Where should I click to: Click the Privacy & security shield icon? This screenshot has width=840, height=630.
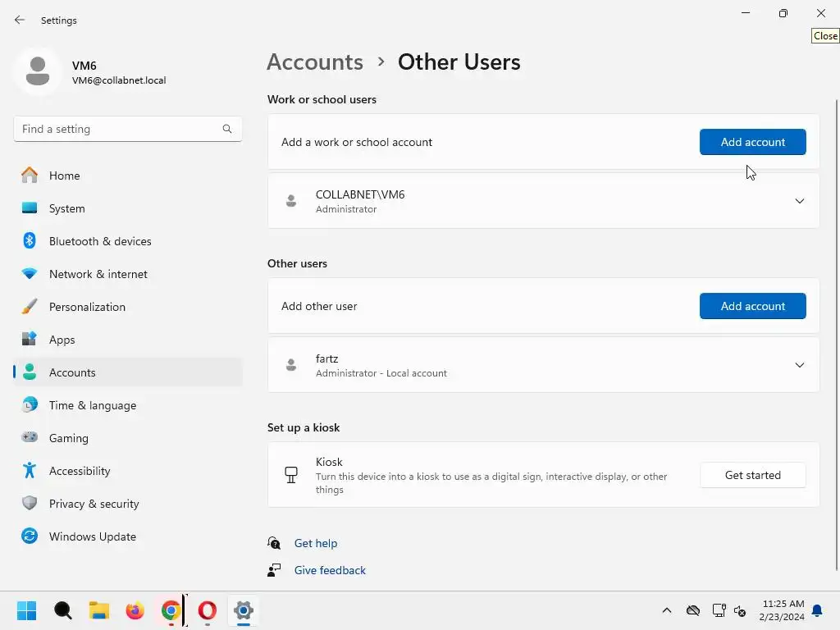coord(30,504)
